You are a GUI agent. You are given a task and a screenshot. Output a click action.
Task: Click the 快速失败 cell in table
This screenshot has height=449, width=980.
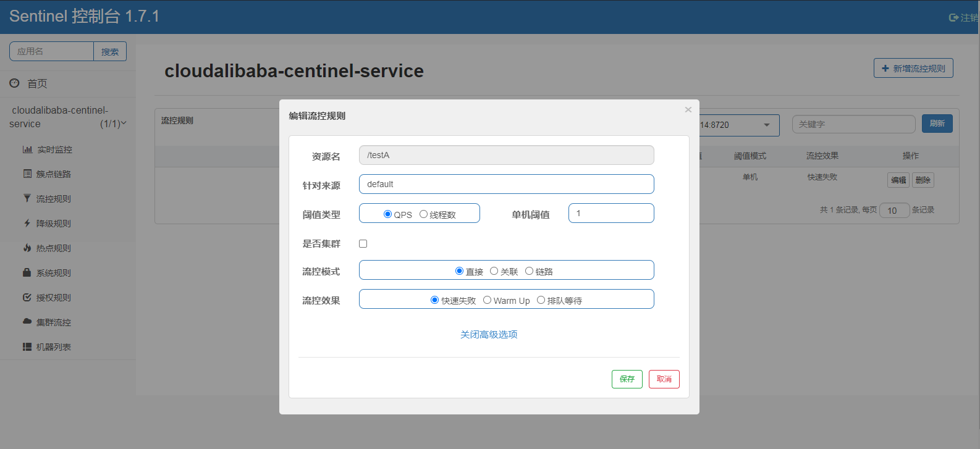click(822, 177)
